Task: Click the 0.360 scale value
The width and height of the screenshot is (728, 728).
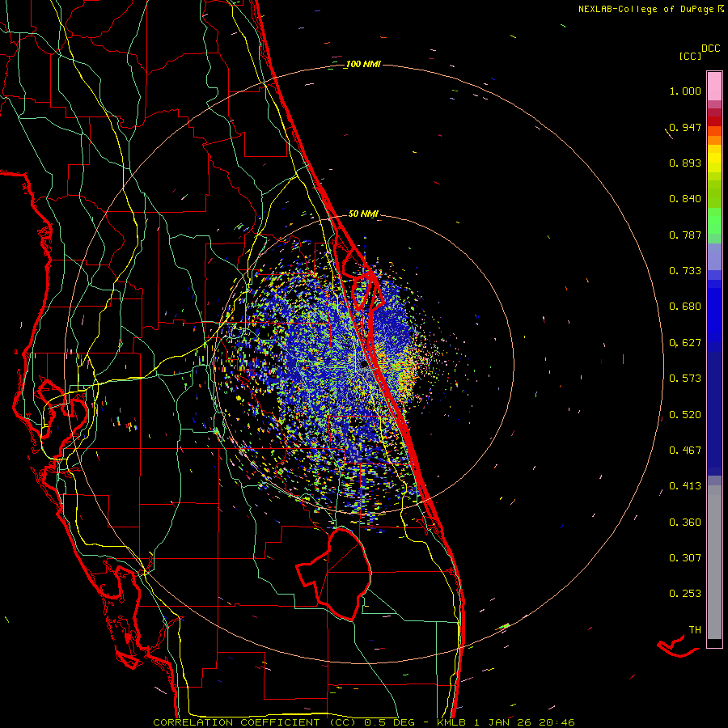Action: [685, 523]
